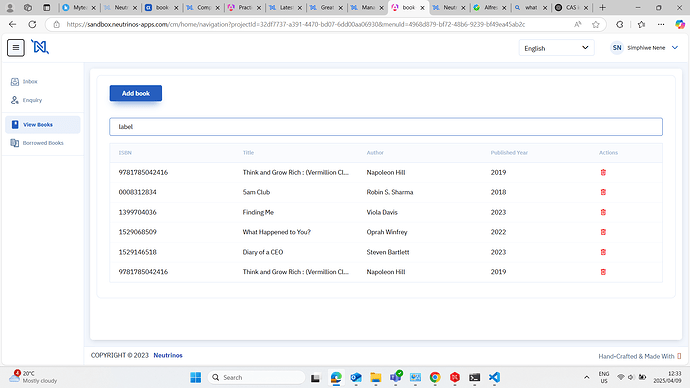
Task: Open the Copilot sidebar icon
Action: click(x=680, y=25)
